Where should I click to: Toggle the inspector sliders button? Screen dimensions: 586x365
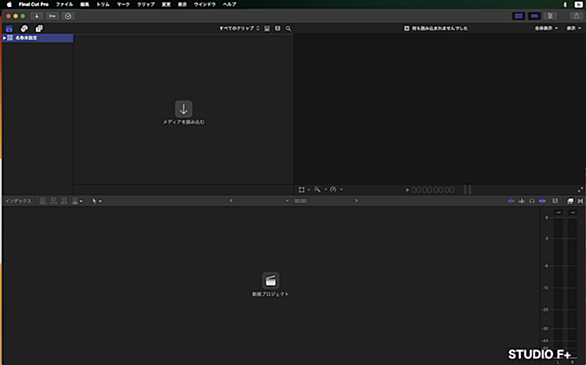tap(550, 16)
